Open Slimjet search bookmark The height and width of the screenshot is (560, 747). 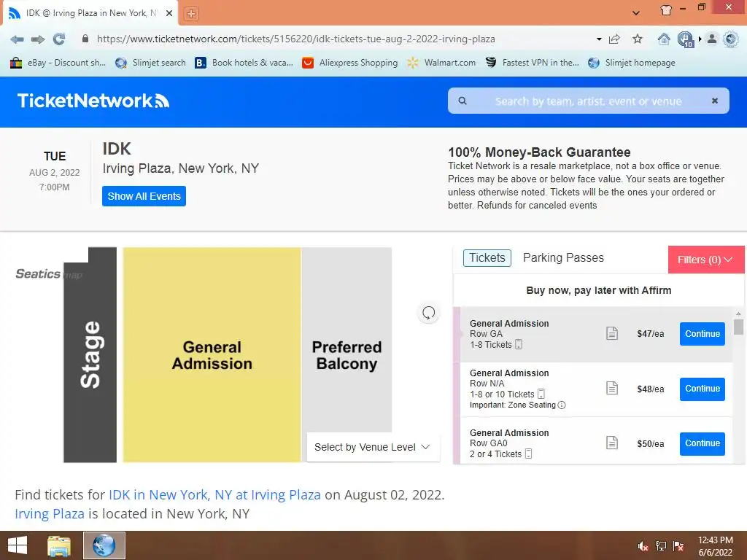tap(150, 63)
